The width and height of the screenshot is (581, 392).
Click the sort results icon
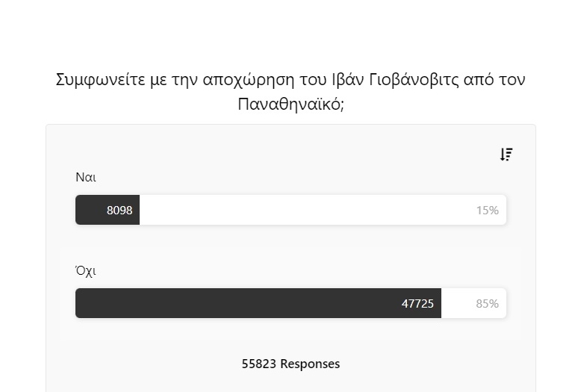[506, 155]
